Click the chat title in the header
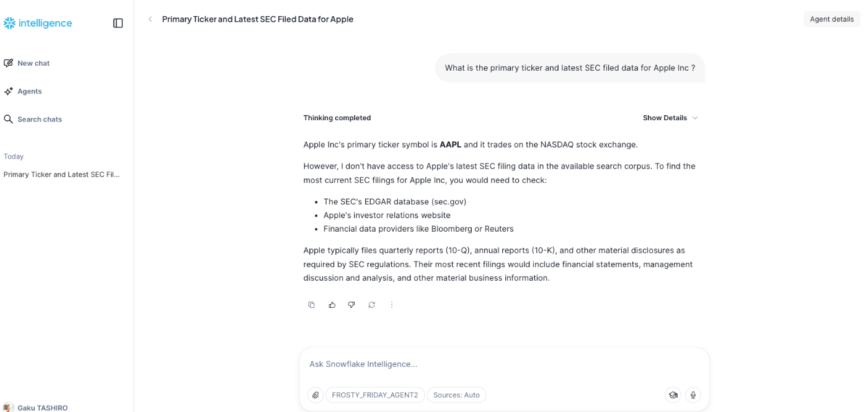The height and width of the screenshot is (412, 868). pyautogui.click(x=258, y=19)
